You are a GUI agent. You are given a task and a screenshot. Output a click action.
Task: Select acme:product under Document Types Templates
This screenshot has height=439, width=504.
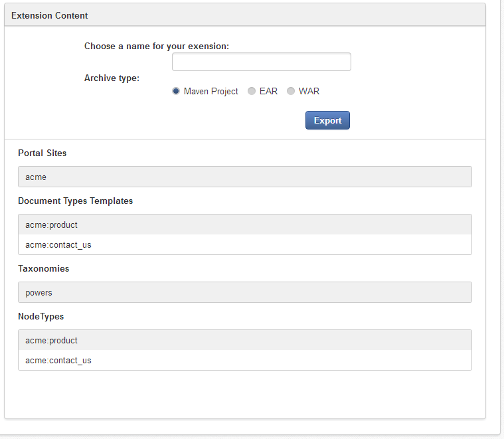tap(245, 224)
